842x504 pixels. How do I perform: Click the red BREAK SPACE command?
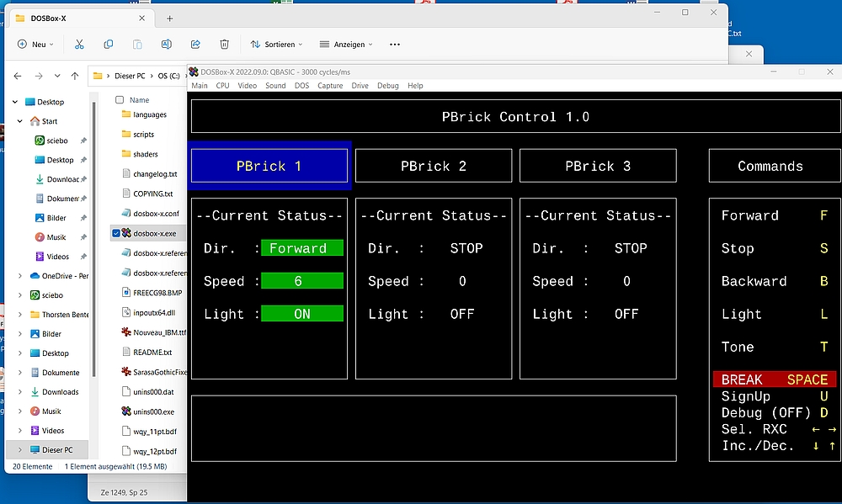(775, 379)
